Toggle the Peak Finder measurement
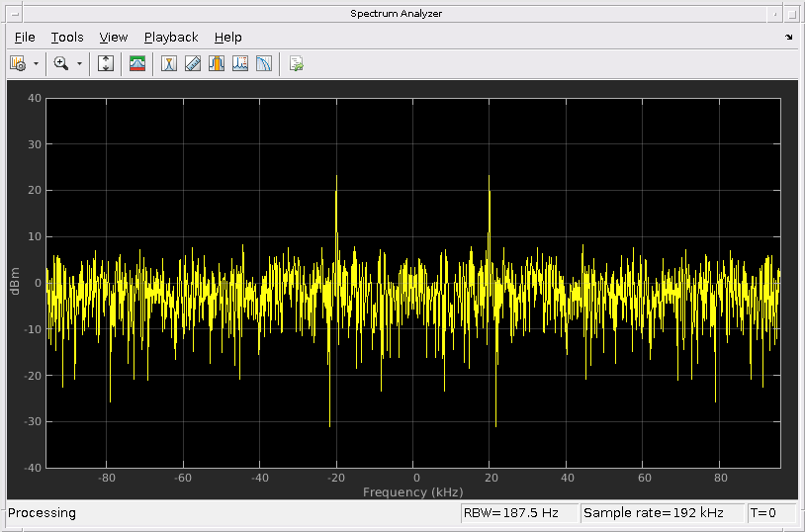The width and height of the screenshot is (805, 532). 169,63
